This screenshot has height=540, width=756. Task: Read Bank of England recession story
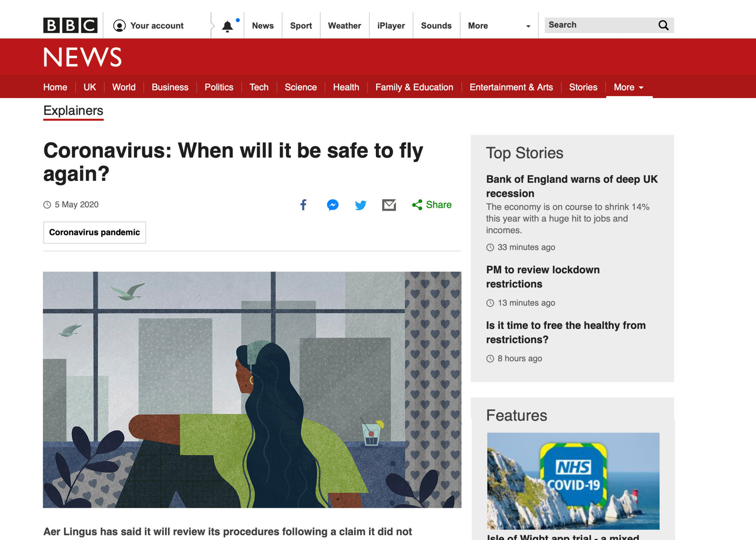(572, 186)
